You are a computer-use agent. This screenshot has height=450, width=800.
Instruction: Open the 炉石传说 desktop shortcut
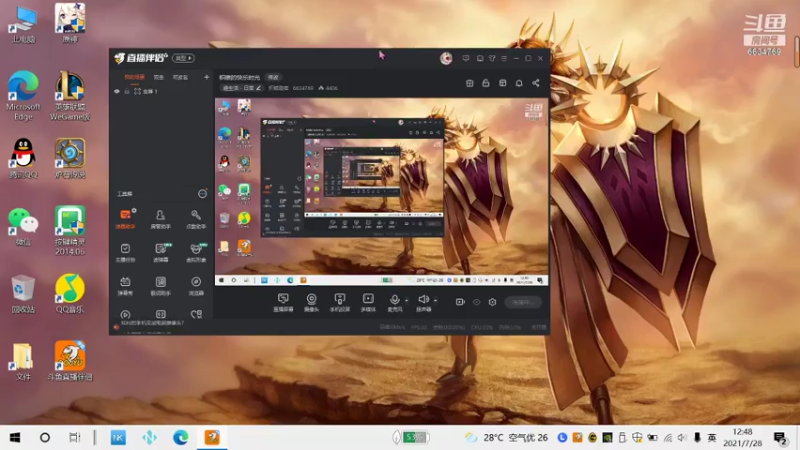(x=70, y=158)
